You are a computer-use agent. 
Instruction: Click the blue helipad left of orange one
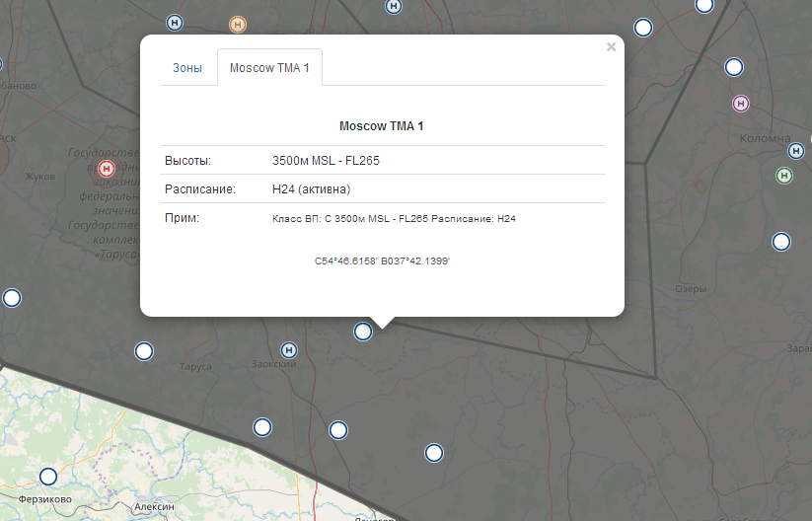pyautogui.click(x=175, y=22)
